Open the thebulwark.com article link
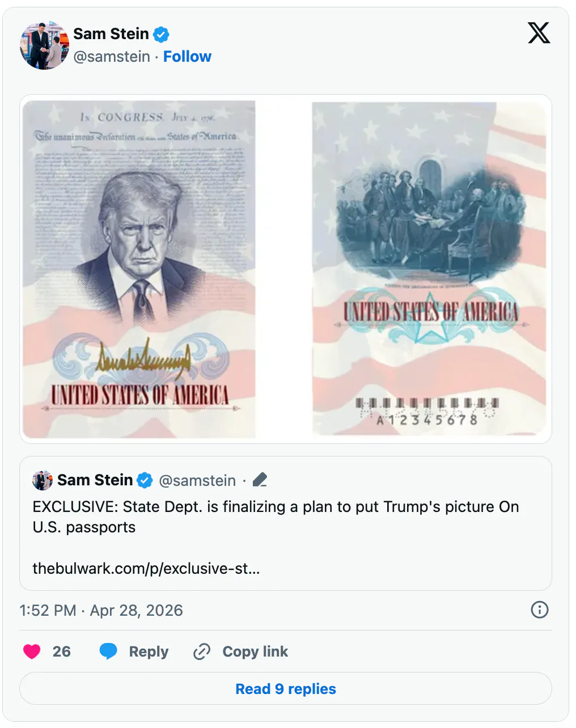The height and width of the screenshot is (728, 576). coord(146,568)
